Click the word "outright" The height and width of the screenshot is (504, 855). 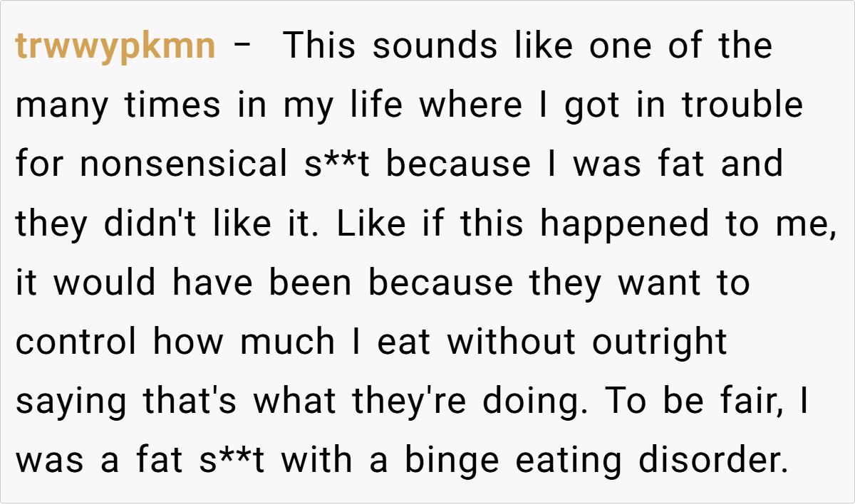(x=659, y=342)
